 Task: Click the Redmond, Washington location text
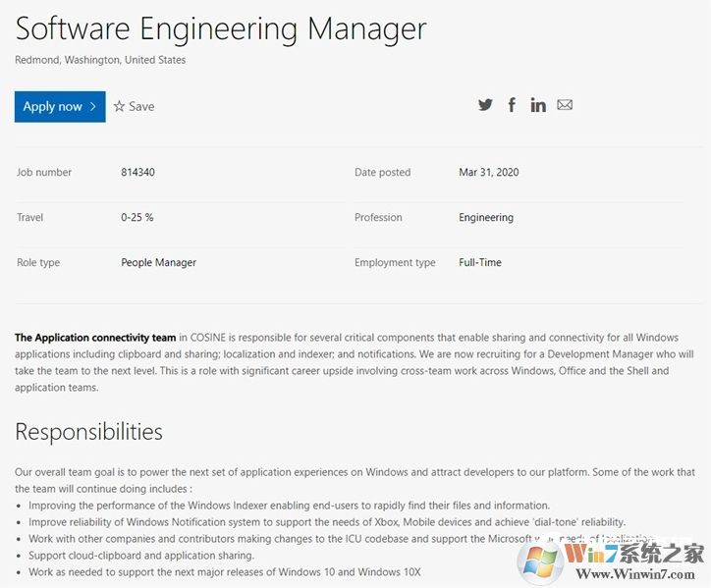point(100,60)
